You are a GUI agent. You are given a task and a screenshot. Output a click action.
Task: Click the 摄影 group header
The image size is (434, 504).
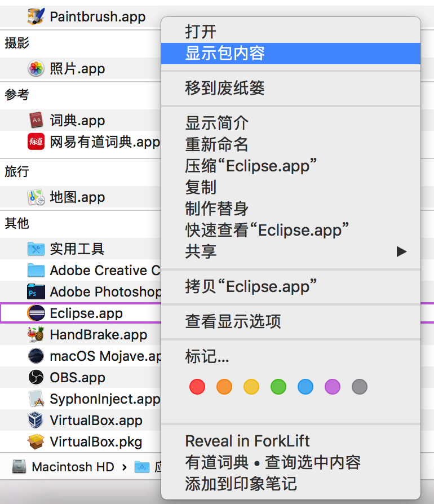tap(17, 43)
